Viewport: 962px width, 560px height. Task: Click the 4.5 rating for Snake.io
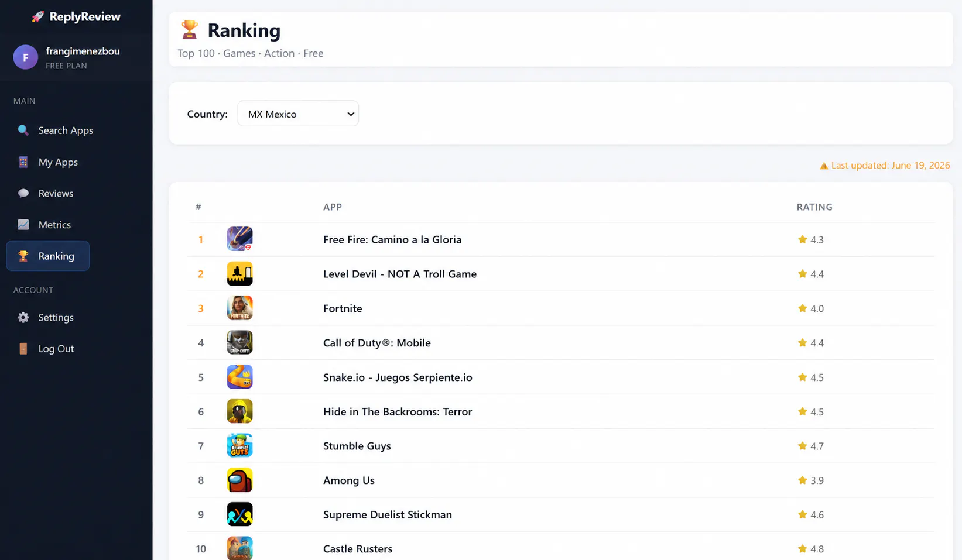(x=817, y=377)
